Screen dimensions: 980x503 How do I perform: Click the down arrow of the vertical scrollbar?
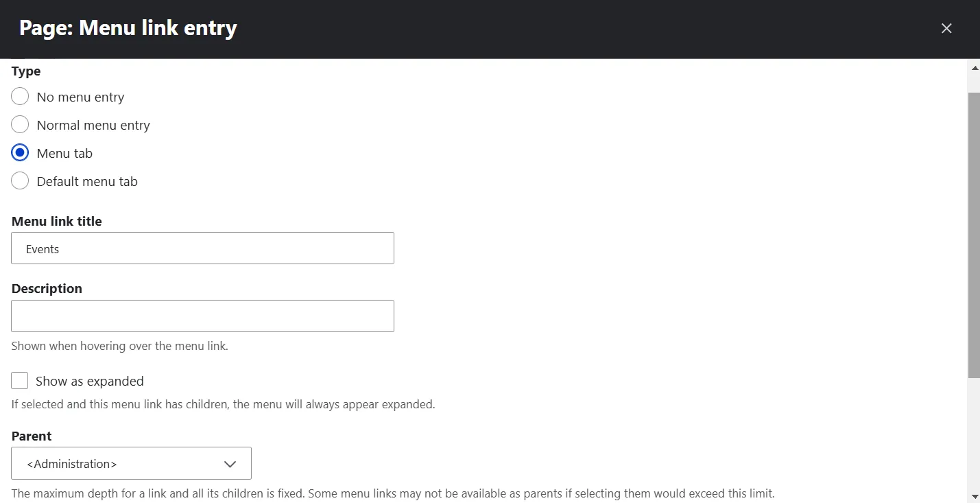pos(974,496)
